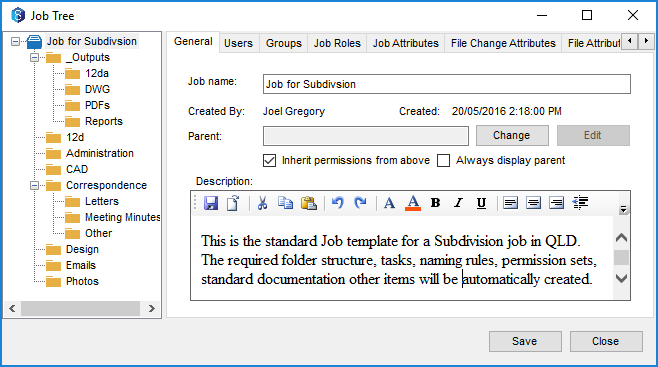Uncheck Inherit permissions from above
Image resolution: width=658 pixels, height=367 pixels.
269,161
